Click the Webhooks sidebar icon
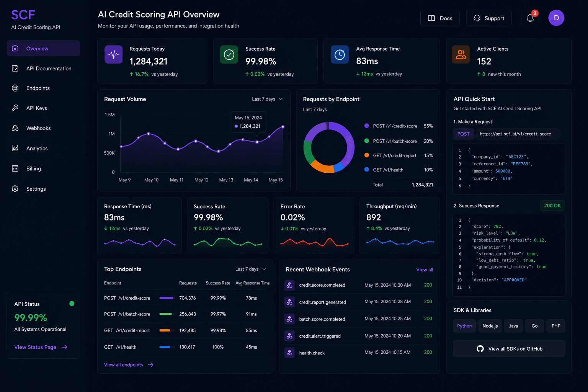Viewport: 588px width, 392px height. pyautogui.click(x=15, y=128)
